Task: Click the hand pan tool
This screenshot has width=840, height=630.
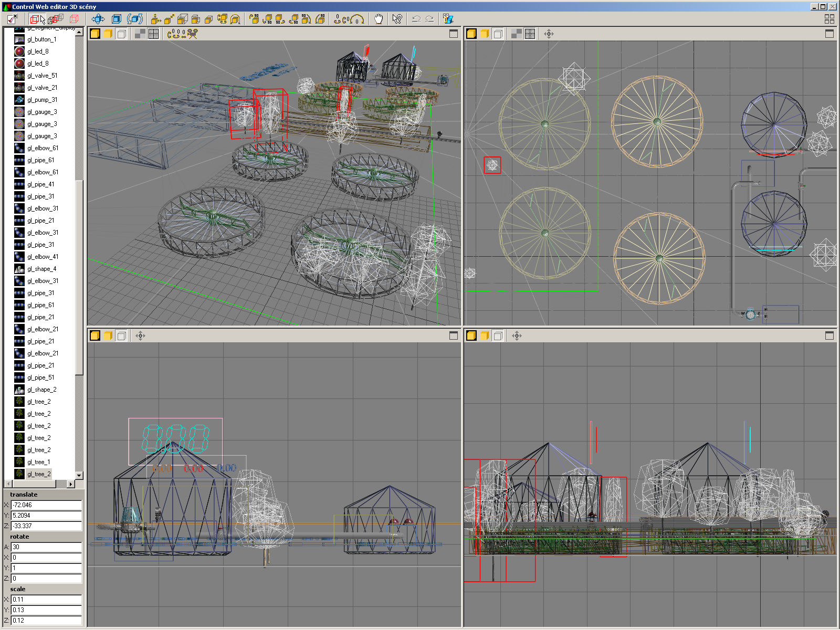Action: click(379, 19)
